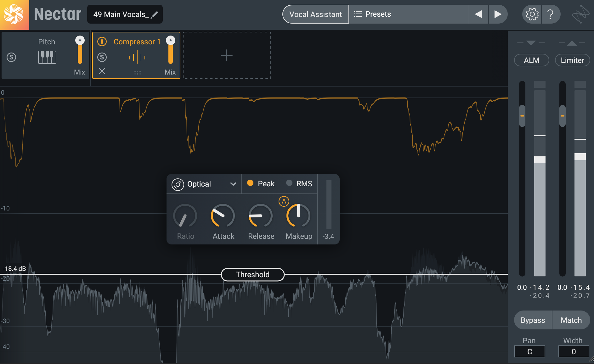Click the Release knob
The width and height of the screenshot is (594, 364).
[x=261, y=216]
